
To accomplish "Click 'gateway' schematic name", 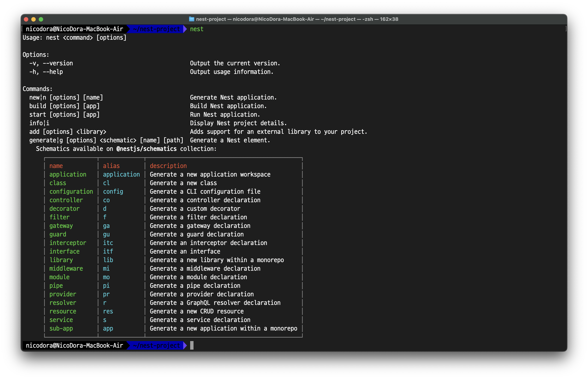I will click(x=61, y=226).
